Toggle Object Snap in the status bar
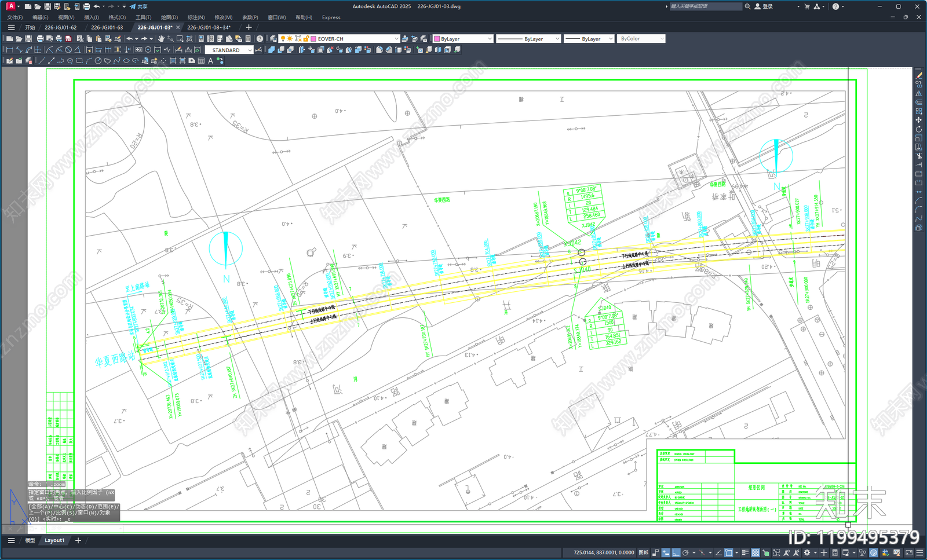The height and width of the screenshot is (560, 927). pos(729,552)
